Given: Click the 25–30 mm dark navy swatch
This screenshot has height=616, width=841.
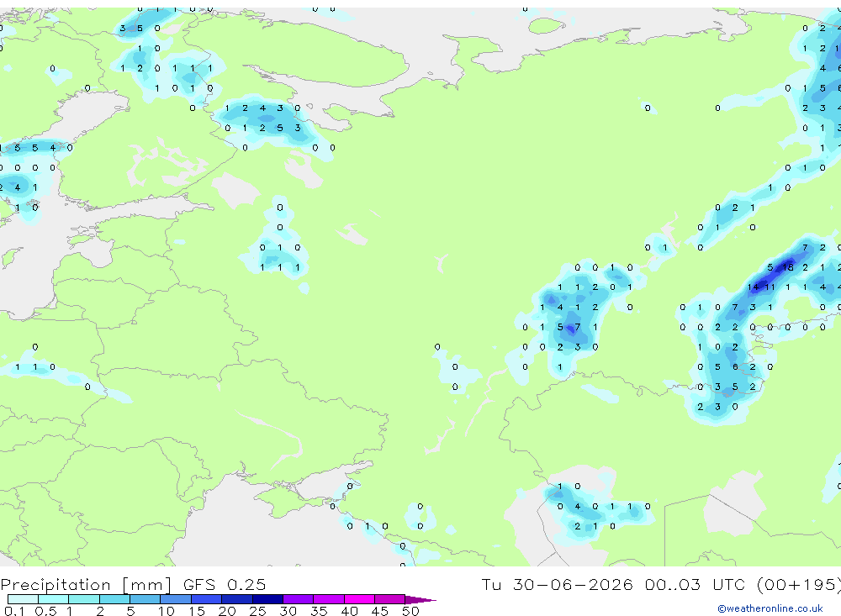Looking at the screenshot, I should (267, 599).
